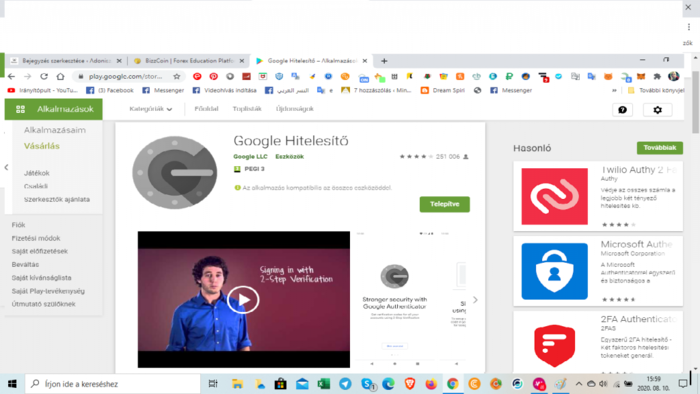This screenshot has height=394, width=700.
Task: Select Vásárlás in the sidebar
Action: pos(42,146)
